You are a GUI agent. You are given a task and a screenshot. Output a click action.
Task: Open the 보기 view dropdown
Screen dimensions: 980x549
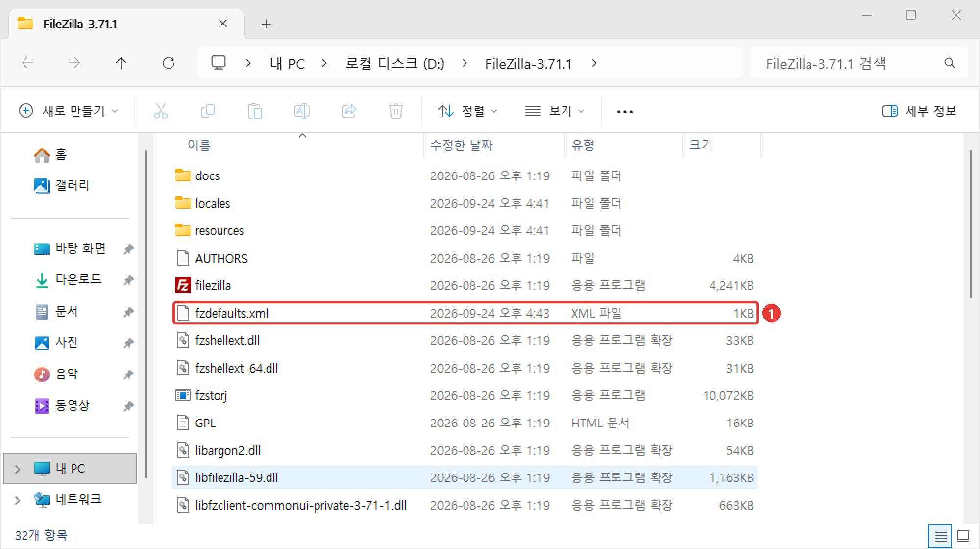click(x=555, y=111)
